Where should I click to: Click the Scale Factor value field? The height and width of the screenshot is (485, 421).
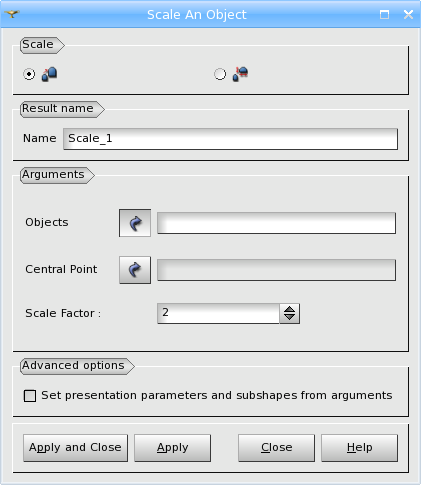point(218,313)
